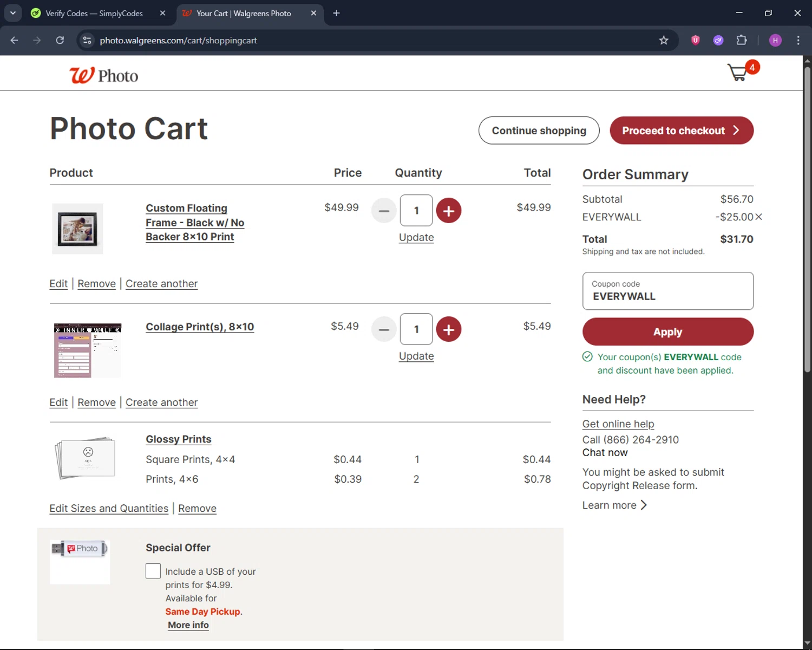View site information icon in address bar

tap(87, 40)
